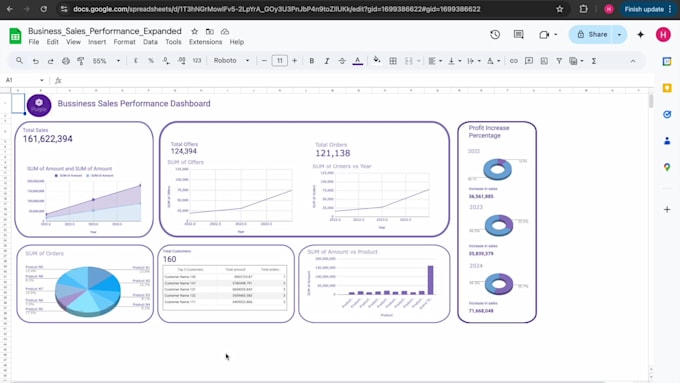The image size is (680, 383).
Task: Open the Tools menu
Action: [x=173, y=42]
